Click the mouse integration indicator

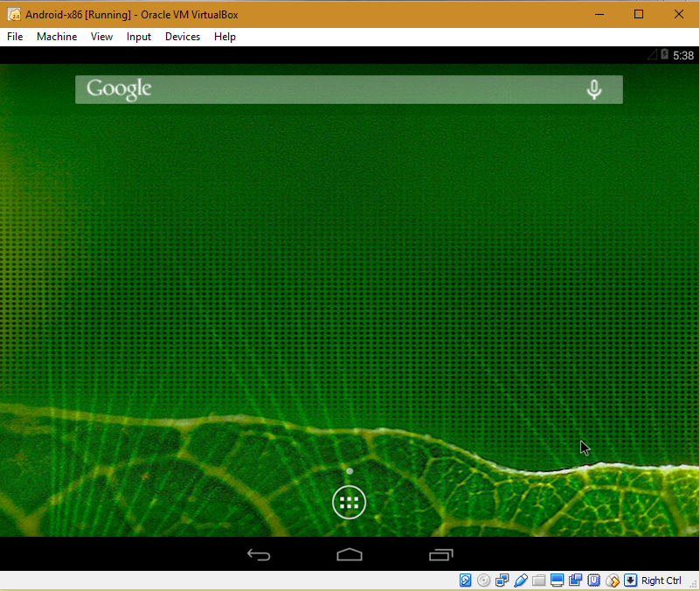[613, 581]
